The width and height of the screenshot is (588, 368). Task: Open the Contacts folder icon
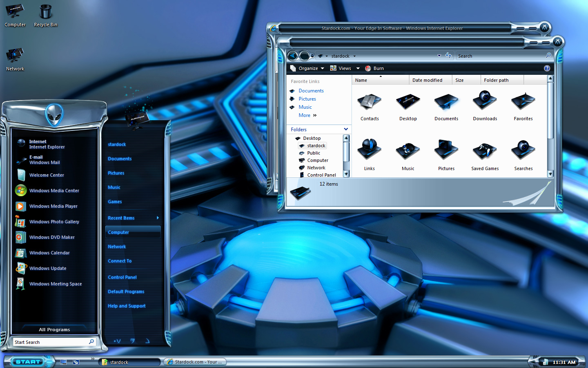370,102
